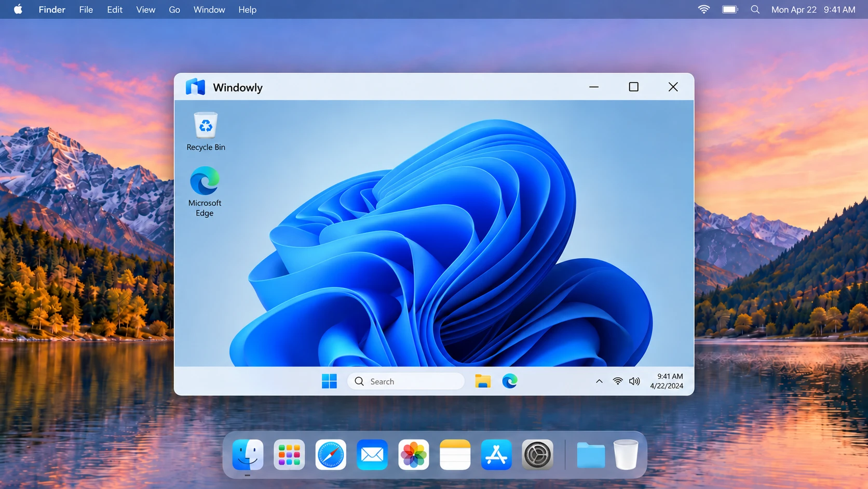Screen dimensions: 868x489
Task: Open the Finder menu in menu bar
Action: point(52,9)
